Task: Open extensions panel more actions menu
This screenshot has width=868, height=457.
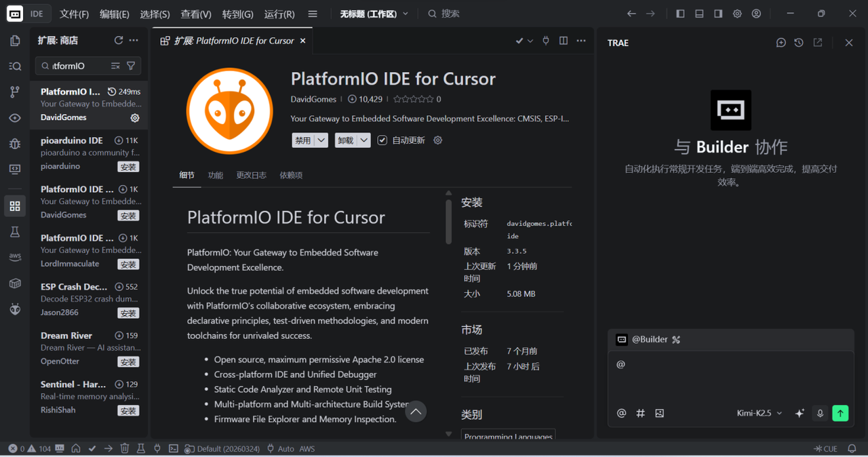Action: (134, 41)
